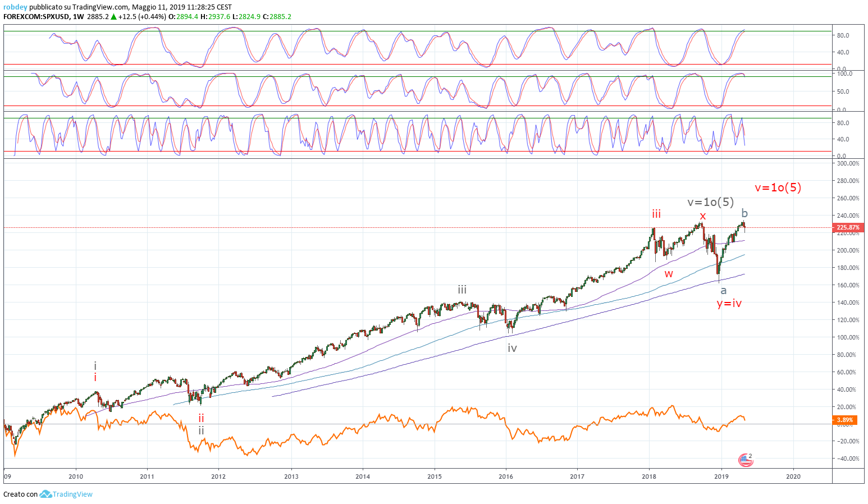Select the red 'v=1o(5)' wave annotation
The image size is (868, 504).
[x=778, y=188]
